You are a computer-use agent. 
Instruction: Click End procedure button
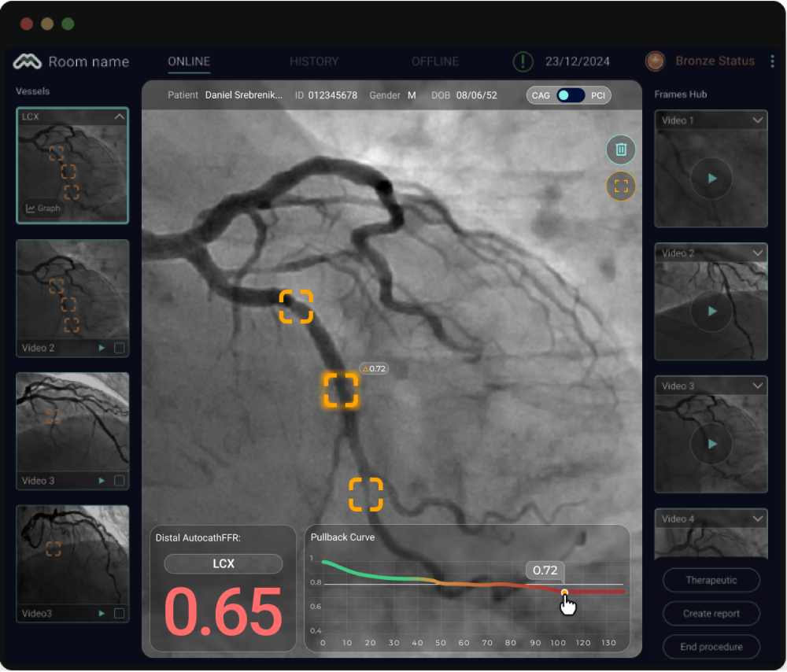(x=711, y=648)
